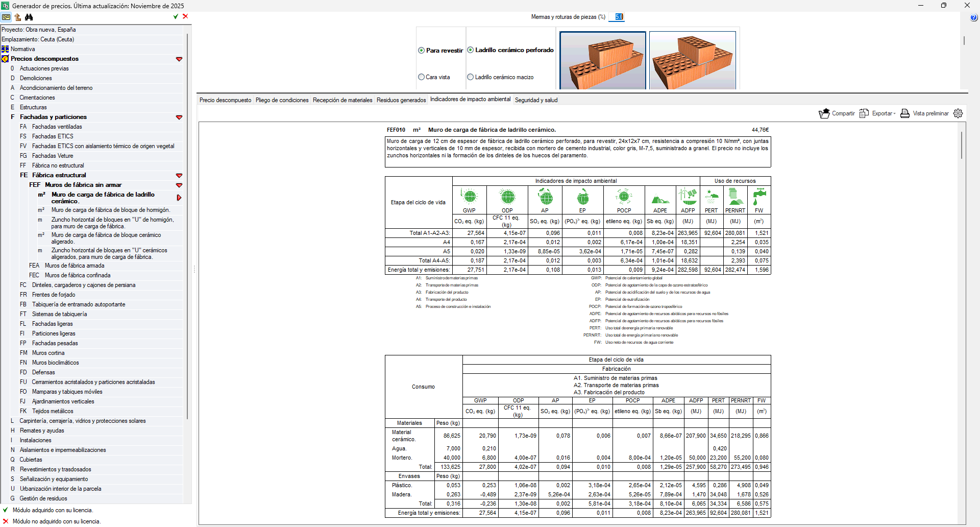Open FEC Muros de fábrica confinada

click(77, 275)
